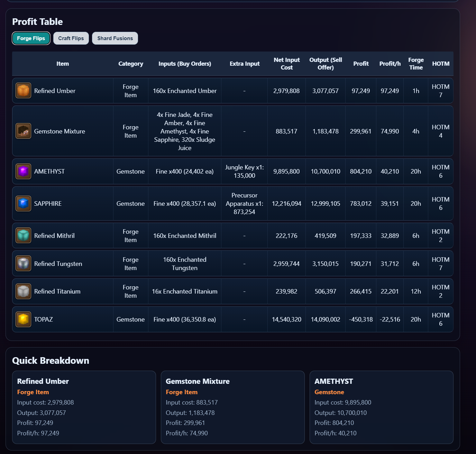Click the Jungle Key x1 extra input cell
Viewport: 476px width, 454px height.
(x=245, y=171)
